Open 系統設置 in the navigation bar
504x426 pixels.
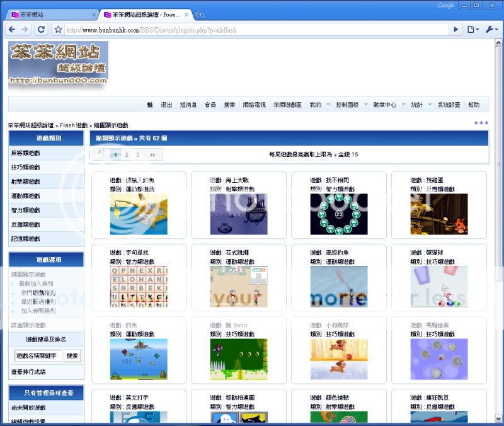[x=449, y=105]
